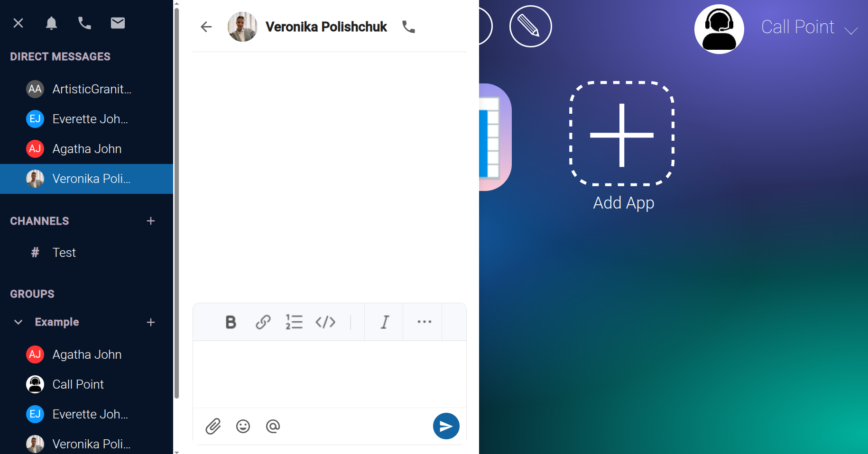
Task: Show more formatting options ellipsis
Action: coord(424,322)
